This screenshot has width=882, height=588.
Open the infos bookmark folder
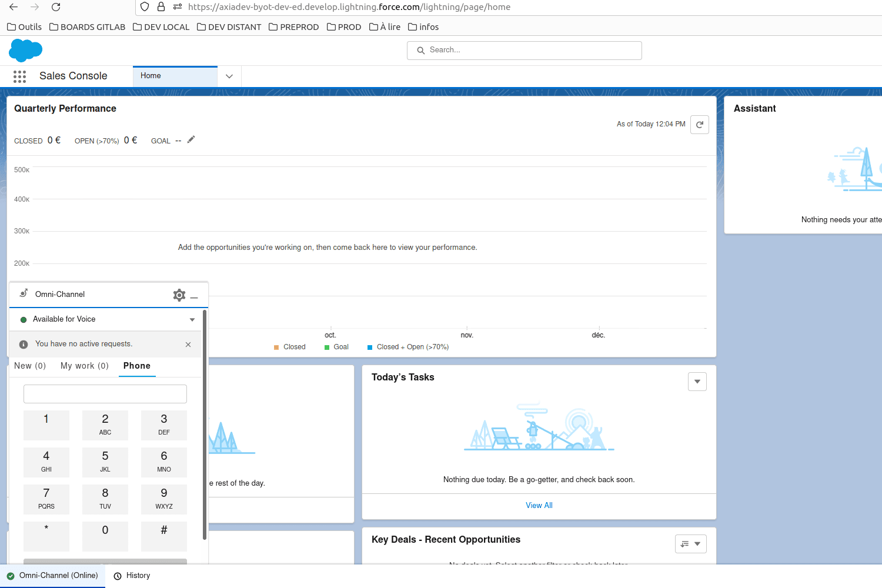click(423, 27)
